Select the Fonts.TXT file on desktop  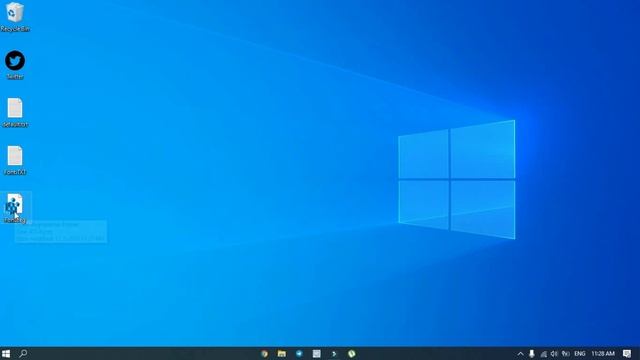[15, 160]
